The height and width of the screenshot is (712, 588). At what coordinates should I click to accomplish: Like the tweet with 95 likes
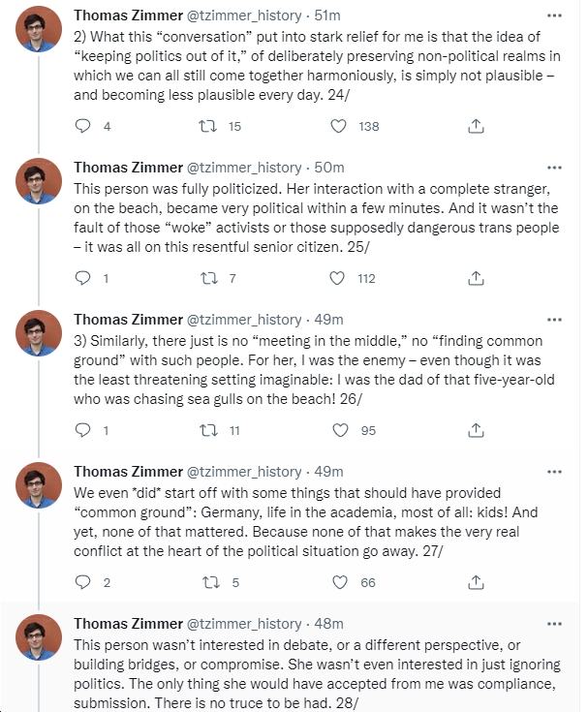[x=340, y=430]
